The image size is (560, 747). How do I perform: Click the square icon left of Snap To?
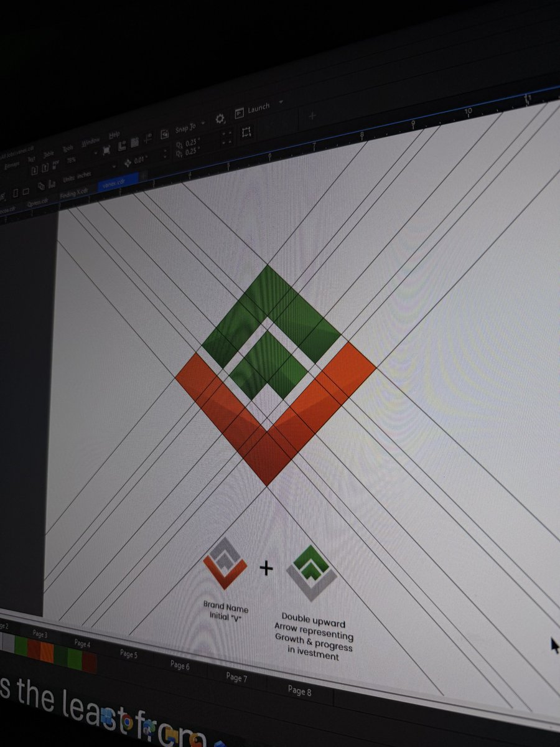165,134
